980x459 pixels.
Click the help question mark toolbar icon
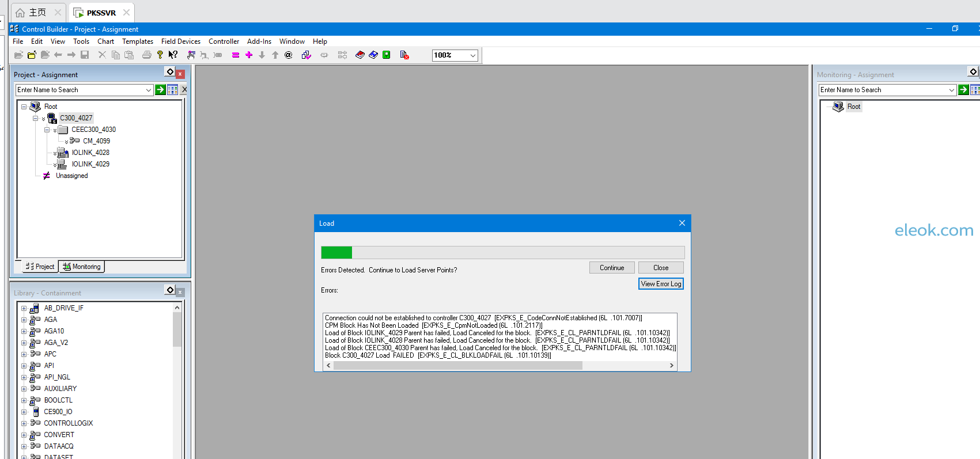point(160,55)
